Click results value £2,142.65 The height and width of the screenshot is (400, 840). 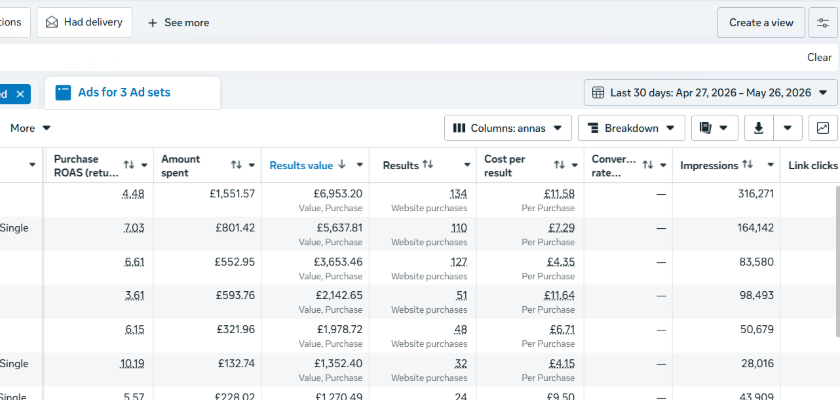(338, 296)
